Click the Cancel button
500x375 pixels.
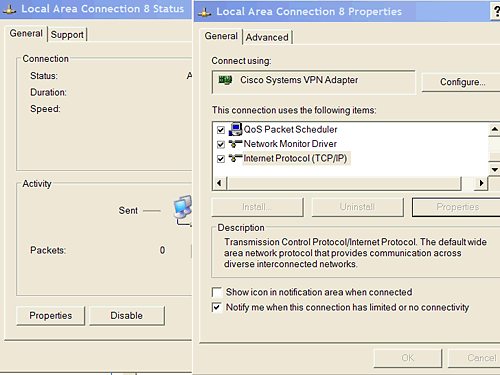[475, 358]
